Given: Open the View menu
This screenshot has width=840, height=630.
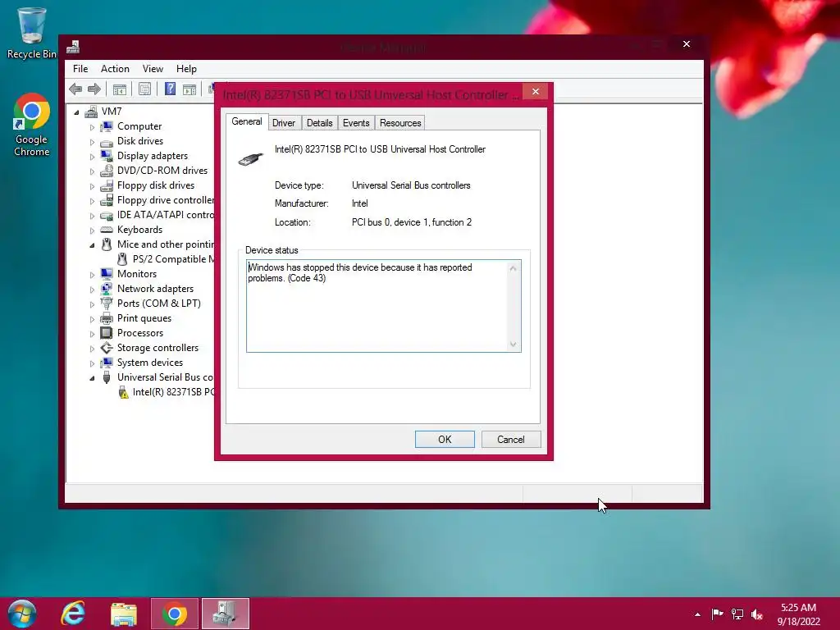Looking at the screenshot, I should click(153, 69).
